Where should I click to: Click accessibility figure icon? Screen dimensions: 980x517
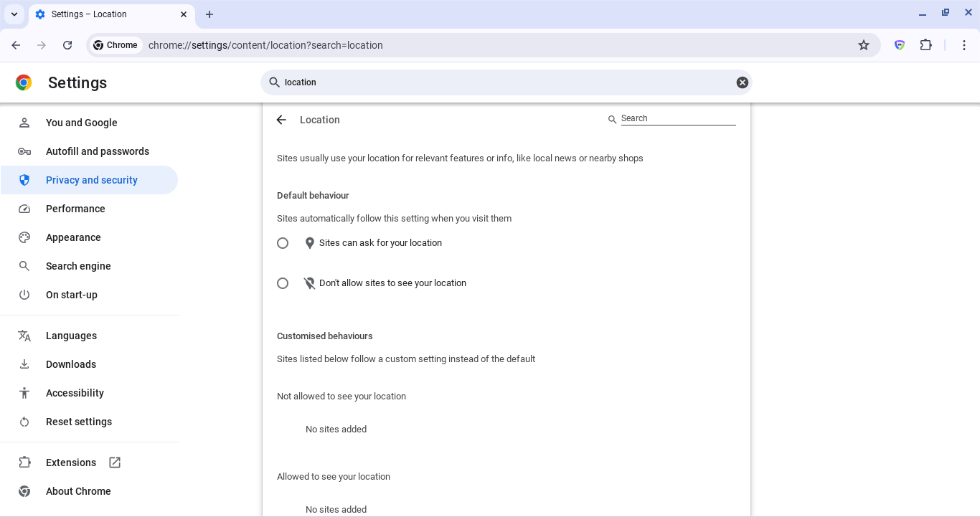(24, 393)
